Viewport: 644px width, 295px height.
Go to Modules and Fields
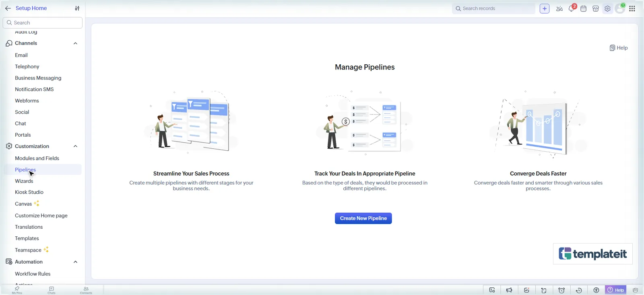(x=37, y=158)
